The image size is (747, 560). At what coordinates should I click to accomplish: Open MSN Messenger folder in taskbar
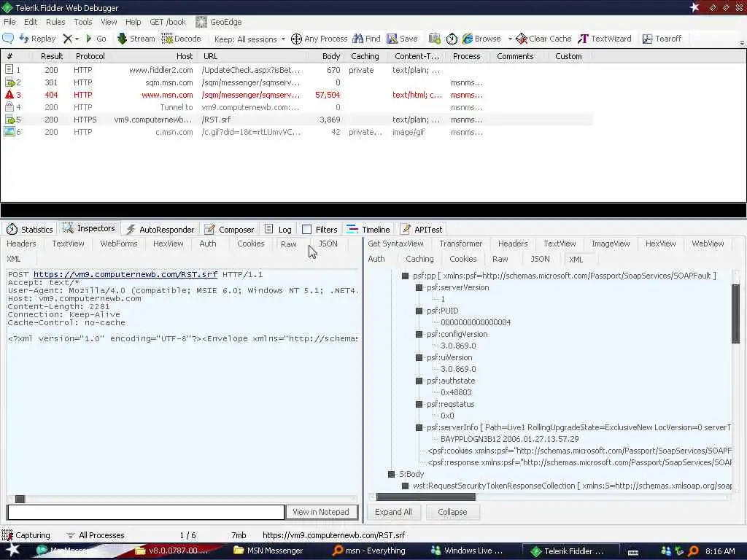[268, 551]
